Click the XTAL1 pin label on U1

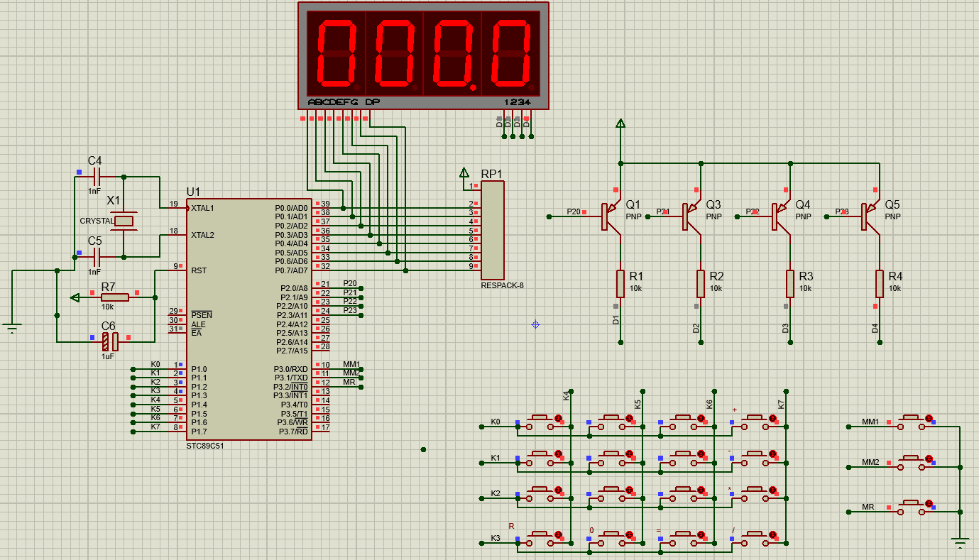202,208
